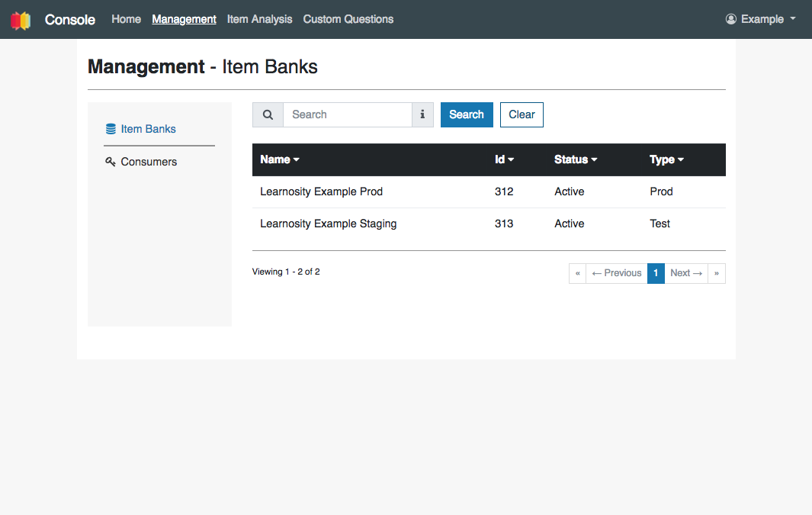Click the blue Search button
Screen dimensions: 812x515
(x=467, y=114)
